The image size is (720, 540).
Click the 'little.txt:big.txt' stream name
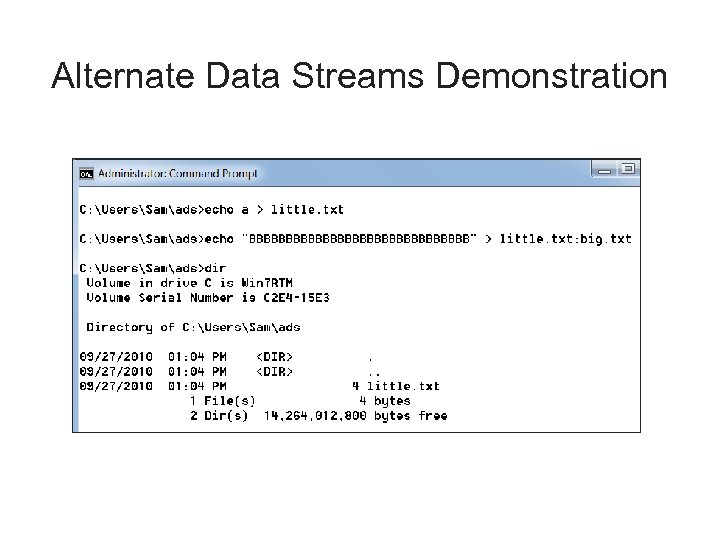pos(565,239)
